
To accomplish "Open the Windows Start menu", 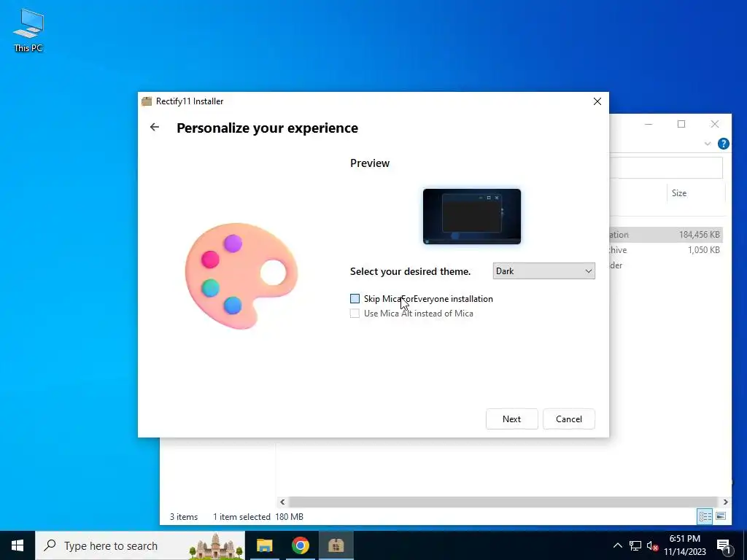I will click(x=18, y=545).
